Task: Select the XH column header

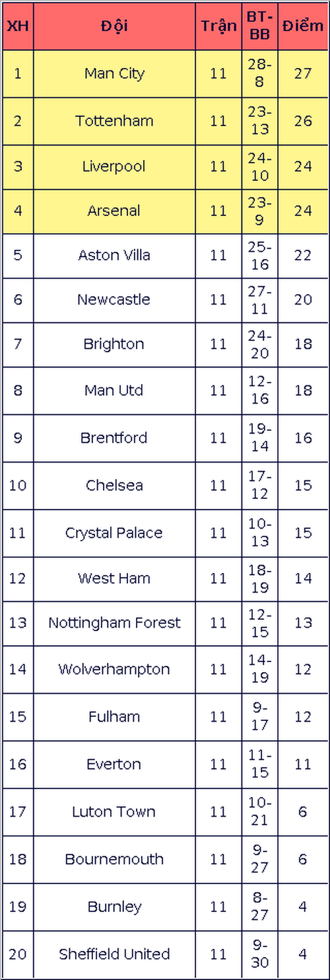Action: click(x=17, y=26)
